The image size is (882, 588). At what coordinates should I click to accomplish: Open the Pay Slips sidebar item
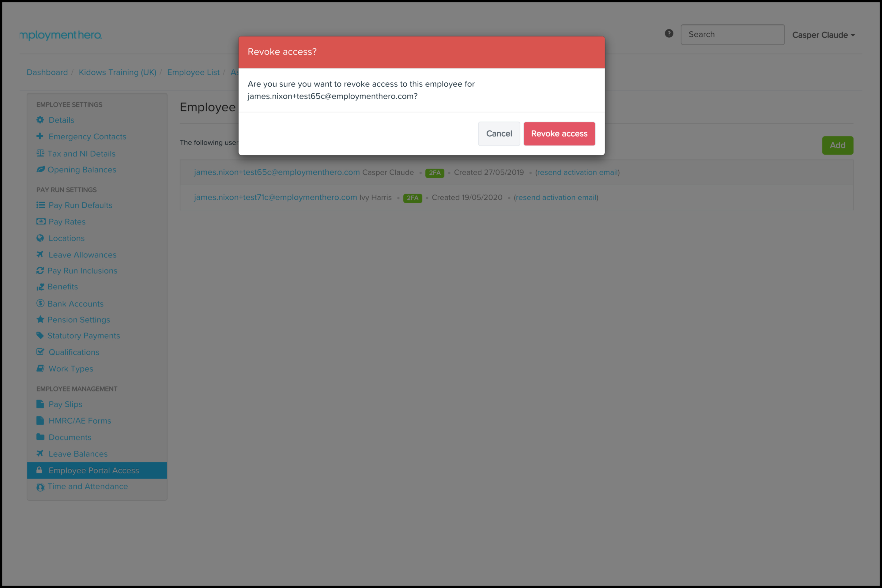pyautogui.click(x=65, y=404)
